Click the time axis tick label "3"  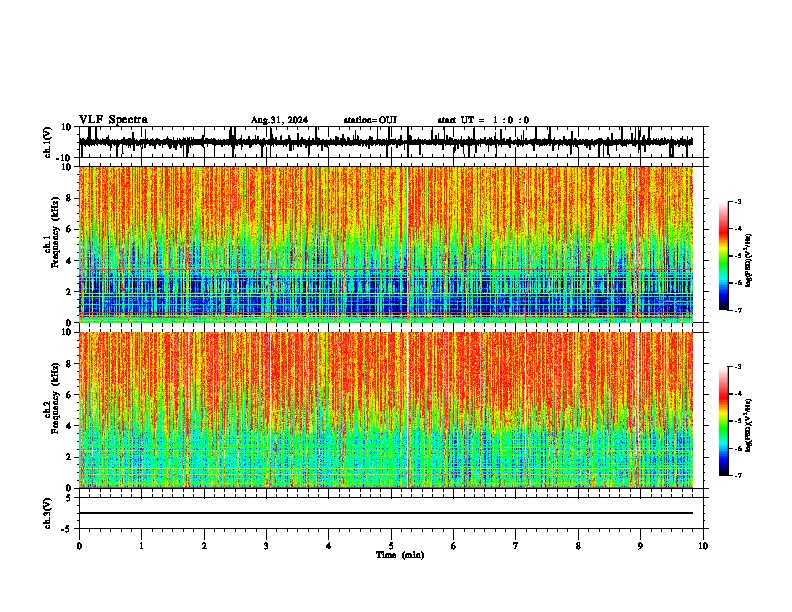coord(266,546)
